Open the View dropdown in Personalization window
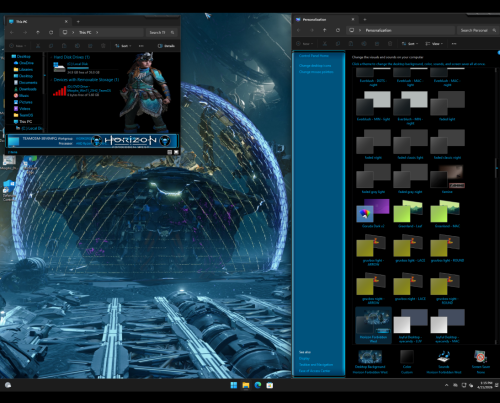500x403 pixels. [x=434, y=44]
